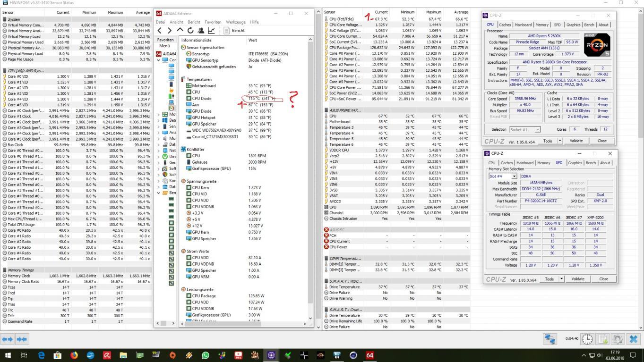
Task: Click HWiNFO log file icon
Action: 602,339
